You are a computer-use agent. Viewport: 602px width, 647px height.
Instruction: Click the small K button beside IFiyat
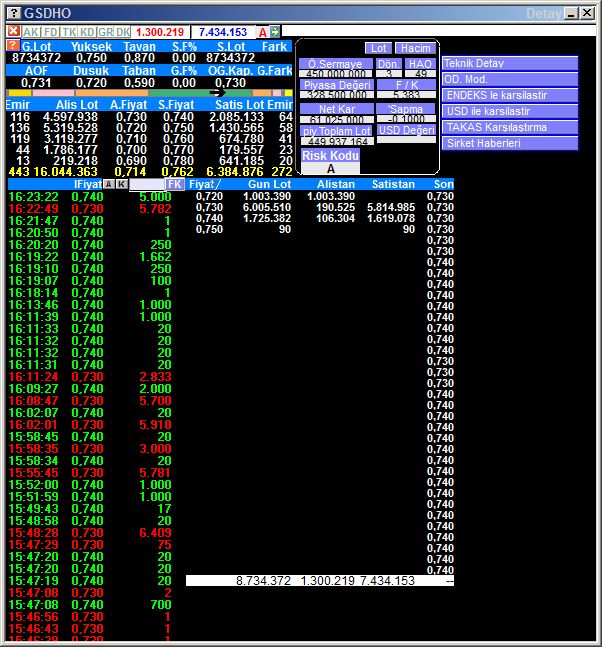(121, 184)
